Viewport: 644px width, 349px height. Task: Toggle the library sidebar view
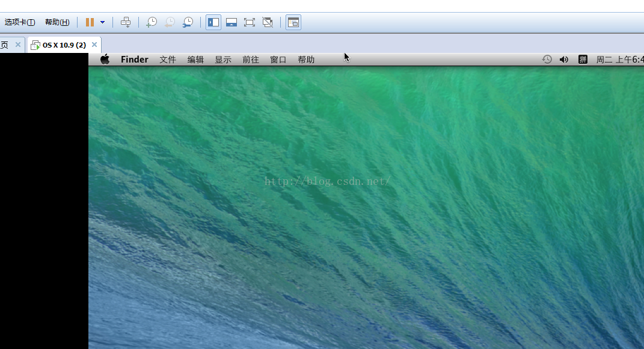[x=213, y=22]
